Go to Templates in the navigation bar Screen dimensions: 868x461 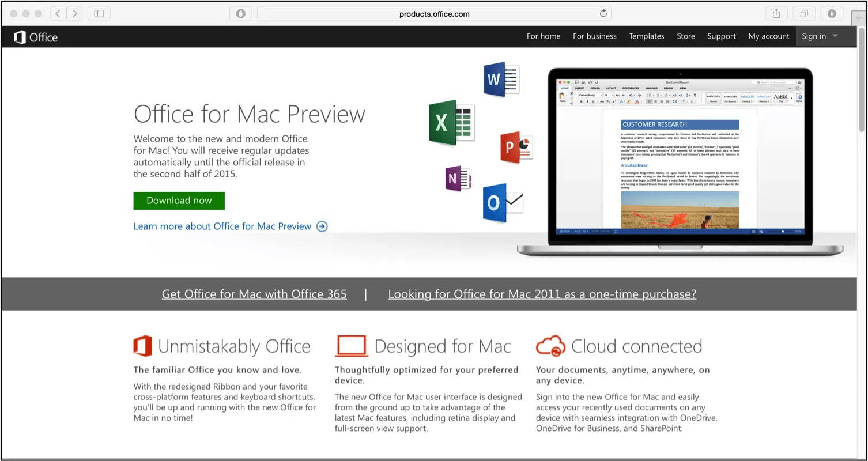click(647, 36)
